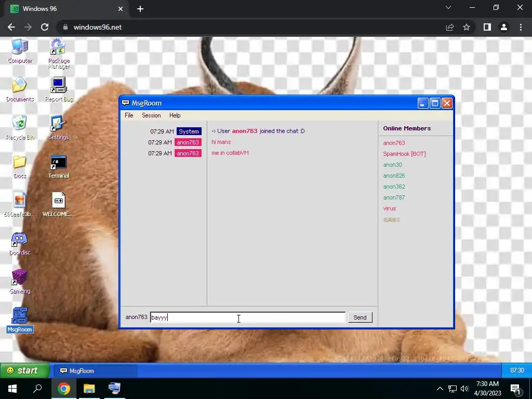Open the Package Manager desktop icon

pyautogui.click(x=59, y=54)
